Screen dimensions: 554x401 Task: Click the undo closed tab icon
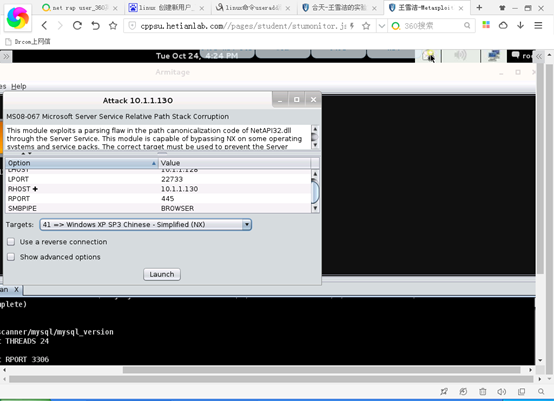pyautogui.click(x=95, y=25)
